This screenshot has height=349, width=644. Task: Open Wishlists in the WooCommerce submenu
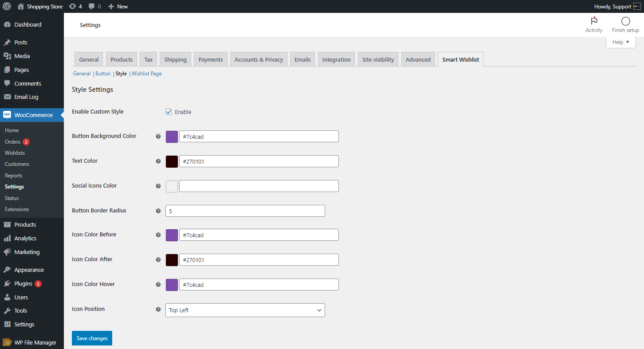tap(15, 153)
